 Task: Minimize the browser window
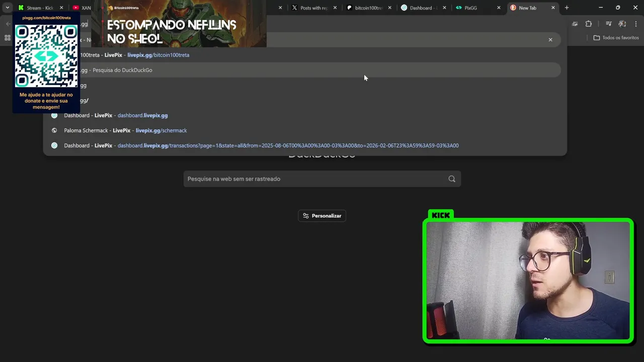[601, 8]
